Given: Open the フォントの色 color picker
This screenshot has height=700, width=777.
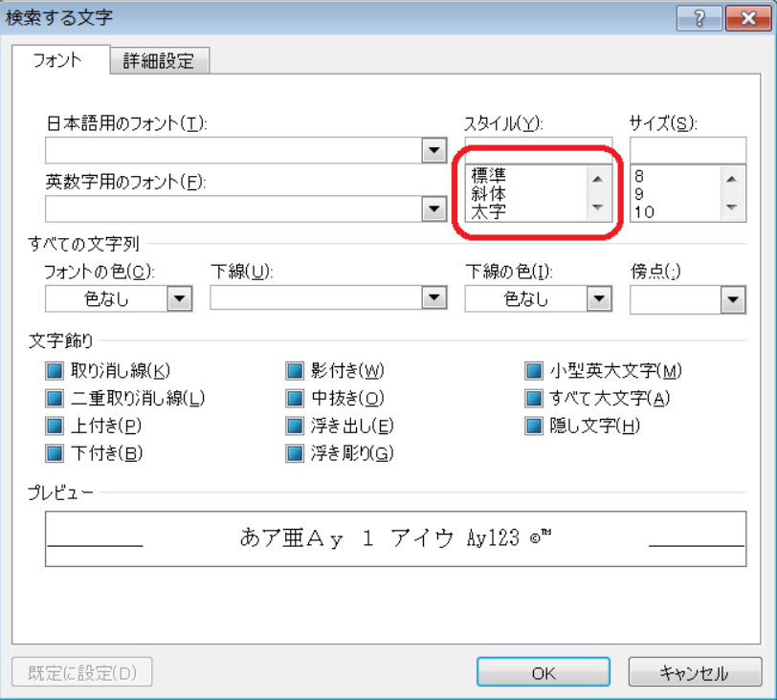Looking at the screenshot, I should (179, 298).
